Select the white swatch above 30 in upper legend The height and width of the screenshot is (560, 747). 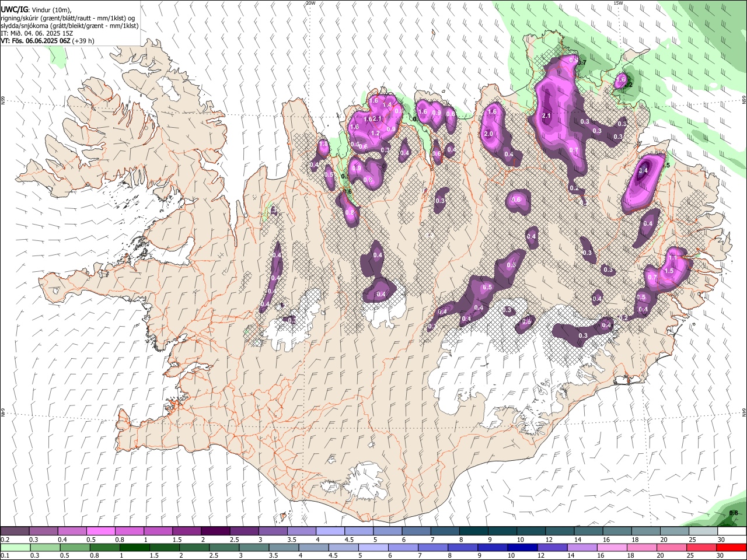click(x=732, y=531)
